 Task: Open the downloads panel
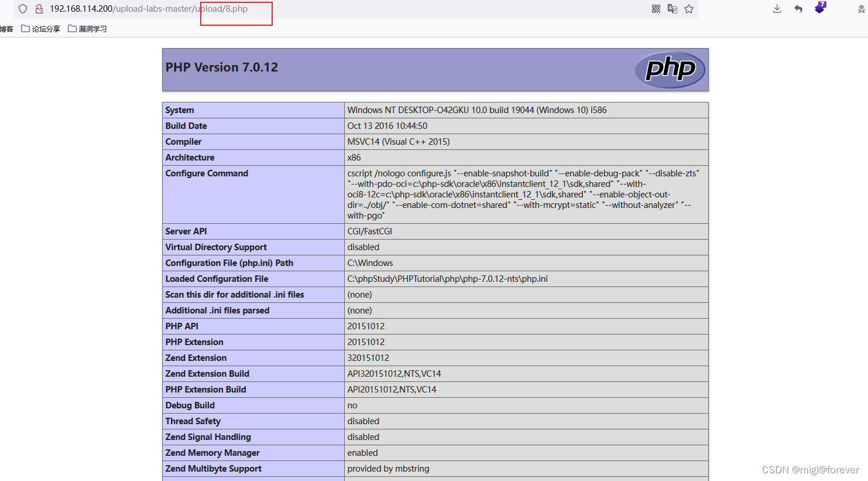point(777,9)
